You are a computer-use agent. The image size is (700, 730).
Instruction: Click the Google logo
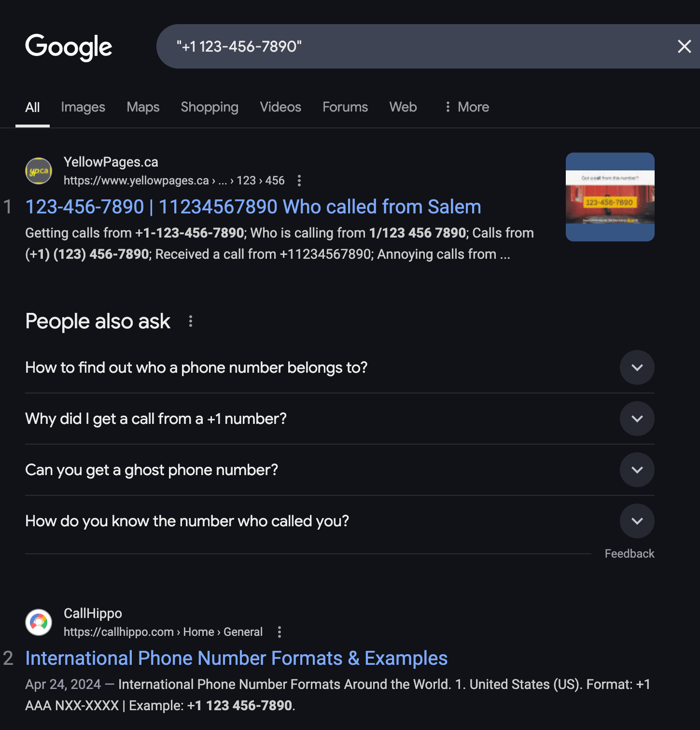point(69,47)
